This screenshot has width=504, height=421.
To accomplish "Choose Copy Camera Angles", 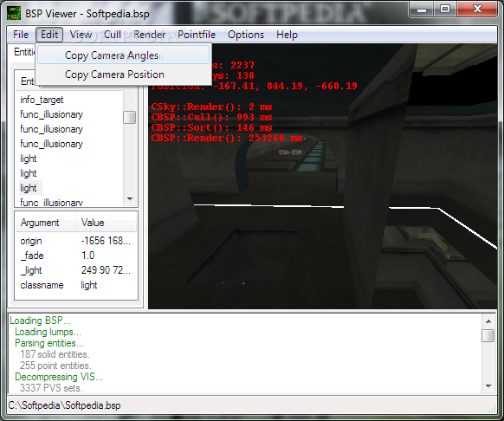I will 124,55.
